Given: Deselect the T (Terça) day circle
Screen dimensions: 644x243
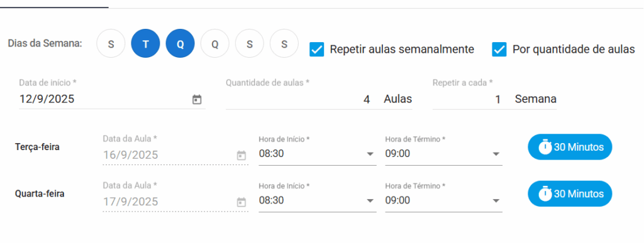Looking at the screenshot, I should pyautogui.click(x=145, y=43).
